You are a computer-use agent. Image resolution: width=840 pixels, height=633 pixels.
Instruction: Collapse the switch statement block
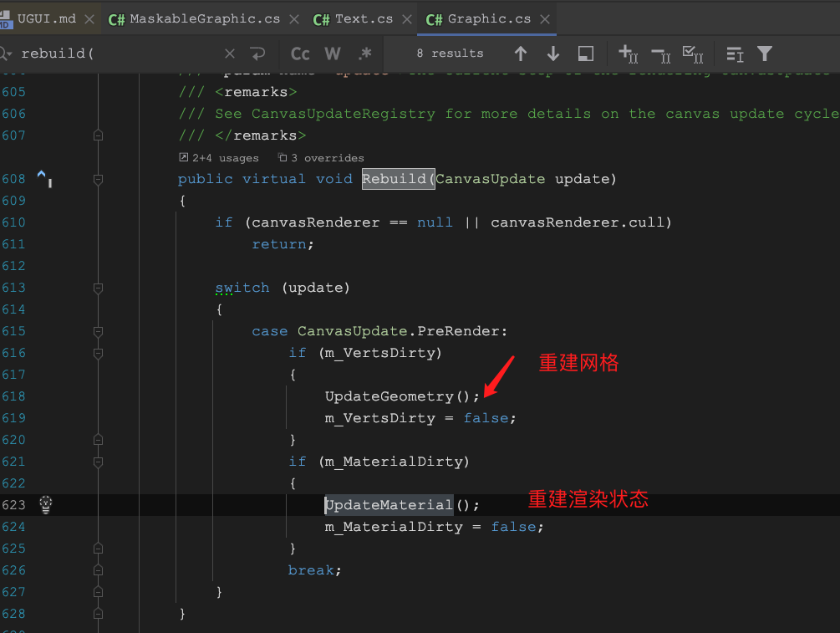pos(98,287)
